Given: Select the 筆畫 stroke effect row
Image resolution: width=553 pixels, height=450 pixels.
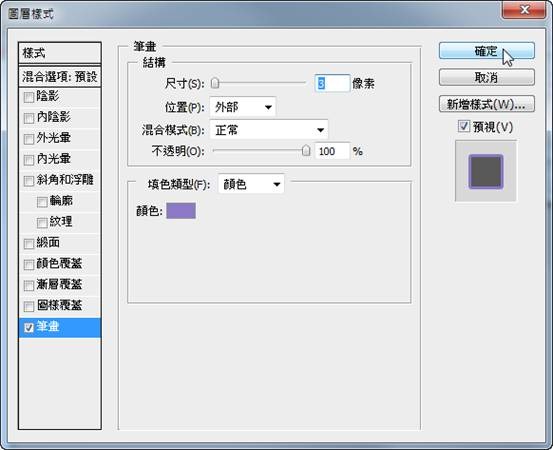Looking at the screenshot, I should (60, 328).
